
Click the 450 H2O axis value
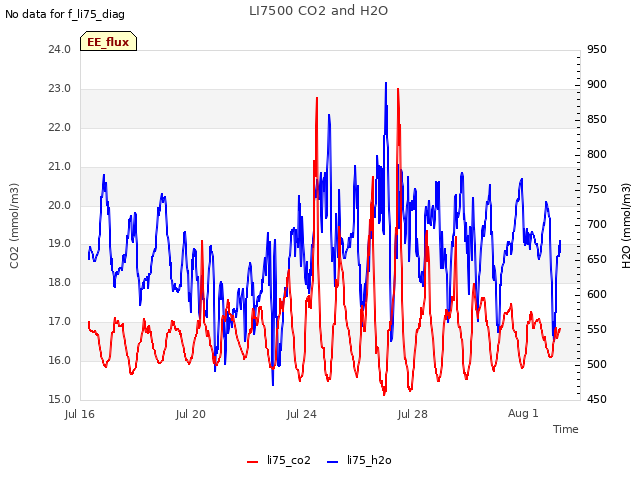(597, 399)
